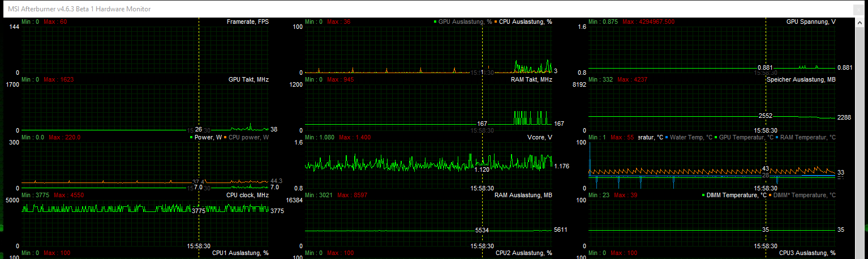Click the Max : 39 DIMM temperature value
Image resolution: width=868 pixels, height=259 pixels.
click(626, 195)
